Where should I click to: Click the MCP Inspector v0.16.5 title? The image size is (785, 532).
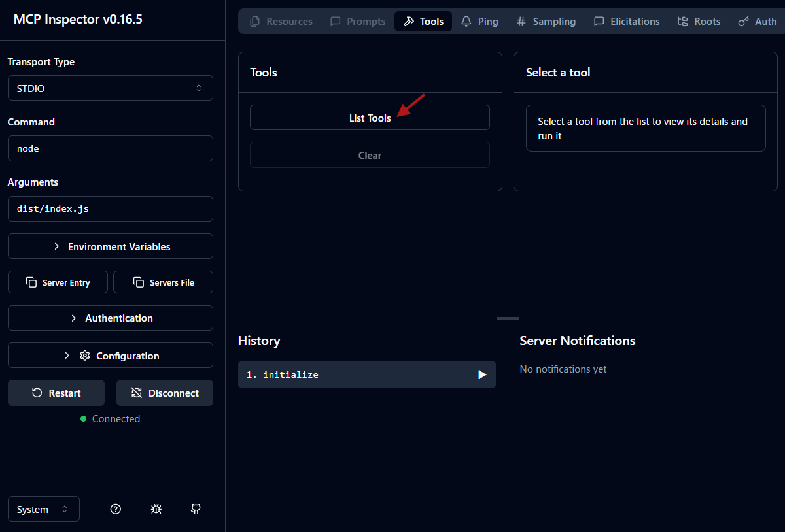click(x=78, y=19)
